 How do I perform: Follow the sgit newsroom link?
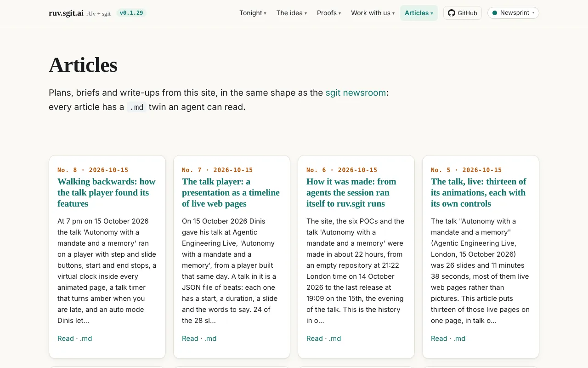point(356,92)
